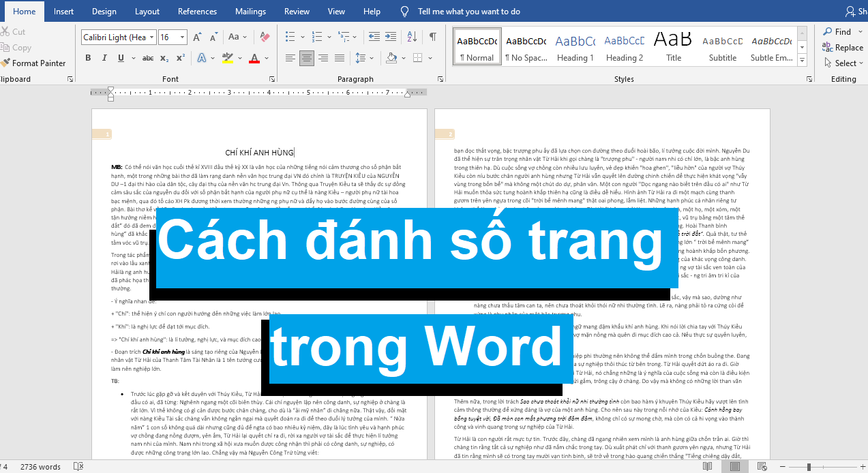Toggle Bold formatting

88,58
